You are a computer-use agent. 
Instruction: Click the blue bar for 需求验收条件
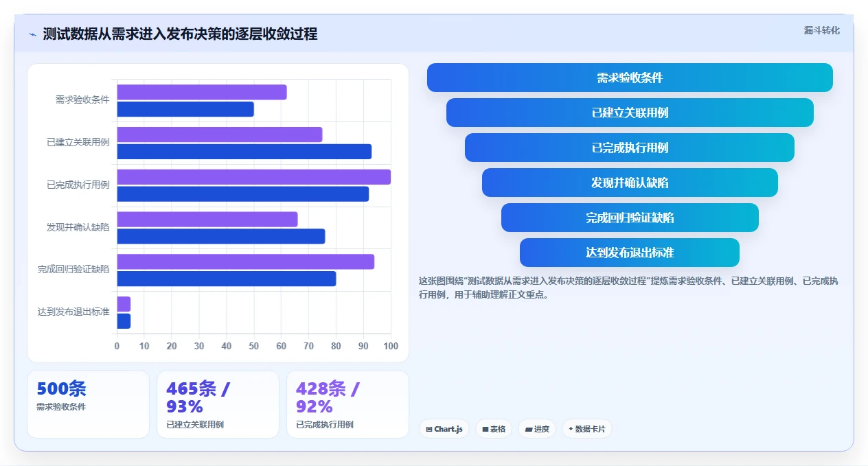[185, 109]
